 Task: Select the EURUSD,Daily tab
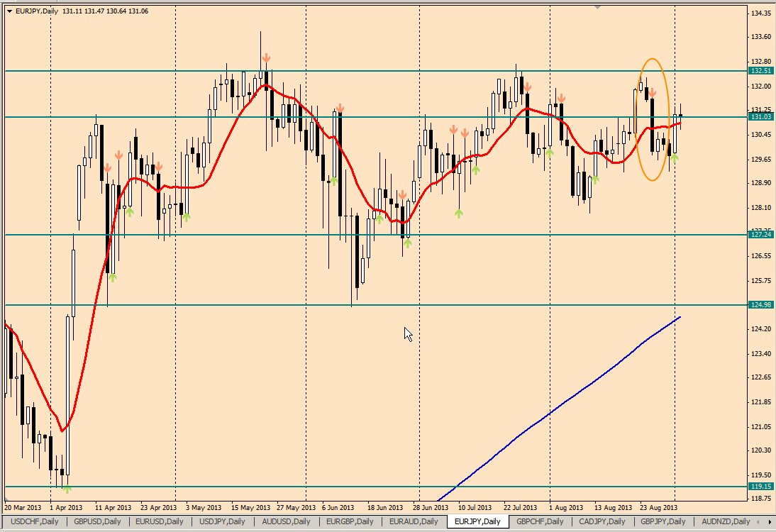[x=160, y=521]
